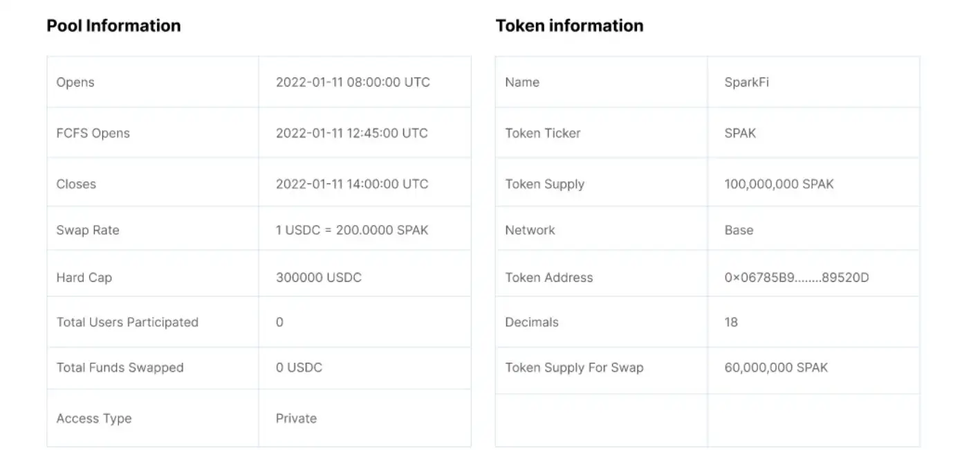Select the 300000 USDC hard cap value
The height and width of the screenshot is (450, 980).
(318, 278)
